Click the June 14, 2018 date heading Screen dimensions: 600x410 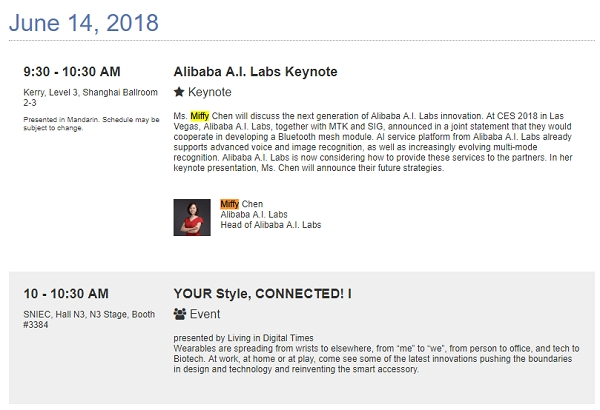tap(83, 23)
